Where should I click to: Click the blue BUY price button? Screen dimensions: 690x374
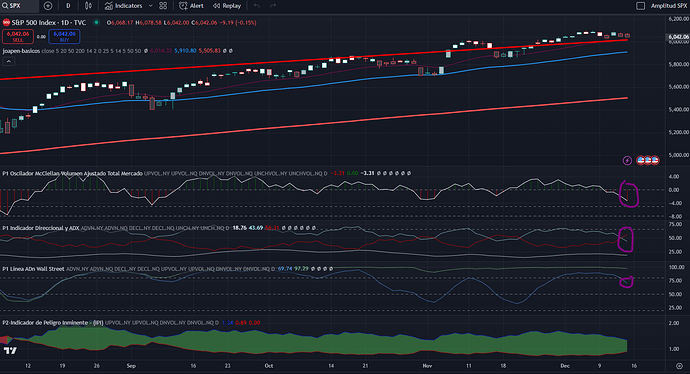[64, 37]
